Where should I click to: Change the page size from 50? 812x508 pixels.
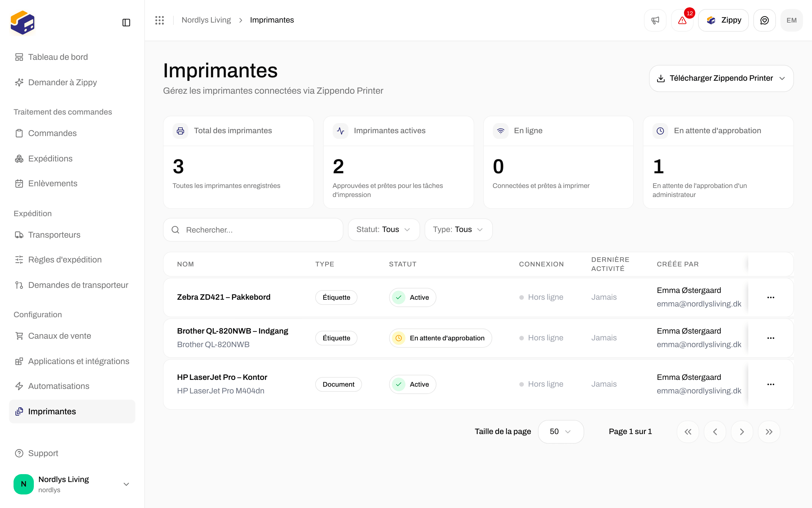pyautogui.click(x=561, y=432)
